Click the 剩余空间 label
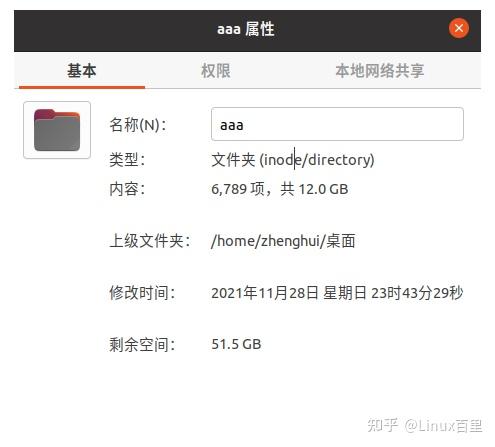 (142, 344)
